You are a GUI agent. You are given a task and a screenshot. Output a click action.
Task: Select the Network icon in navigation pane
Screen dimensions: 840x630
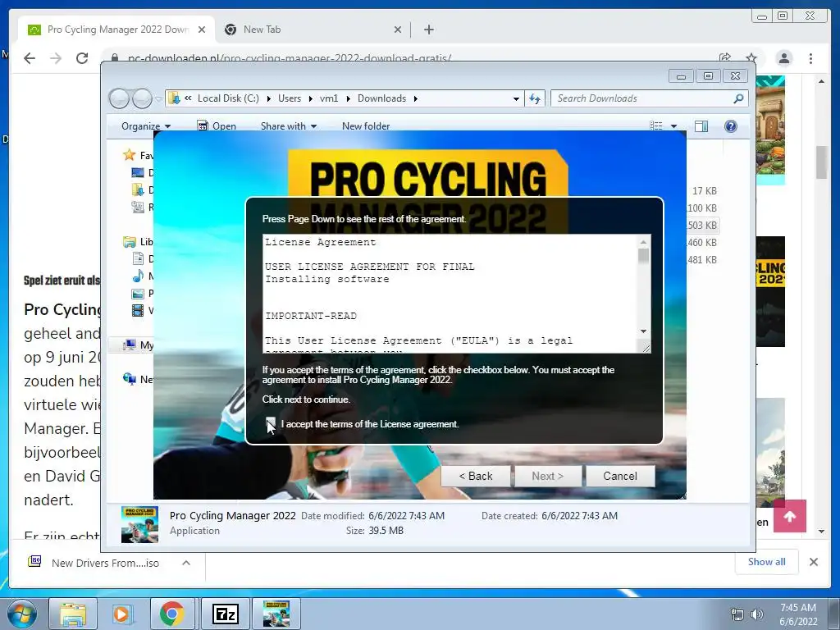tap(129, 379)
